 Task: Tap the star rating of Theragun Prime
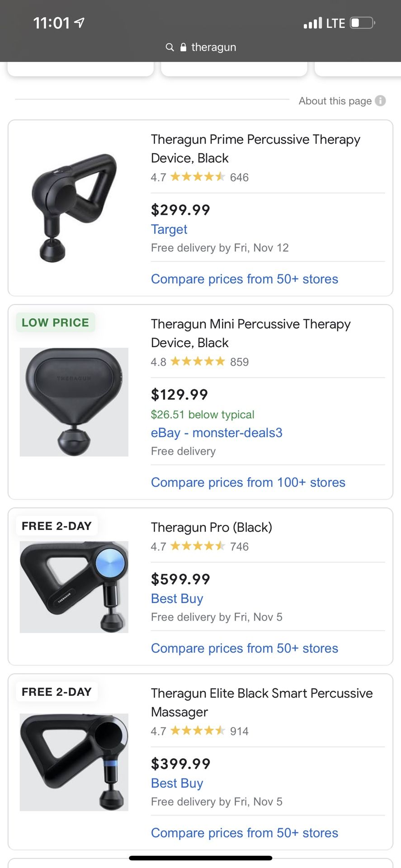coord(198,177)
